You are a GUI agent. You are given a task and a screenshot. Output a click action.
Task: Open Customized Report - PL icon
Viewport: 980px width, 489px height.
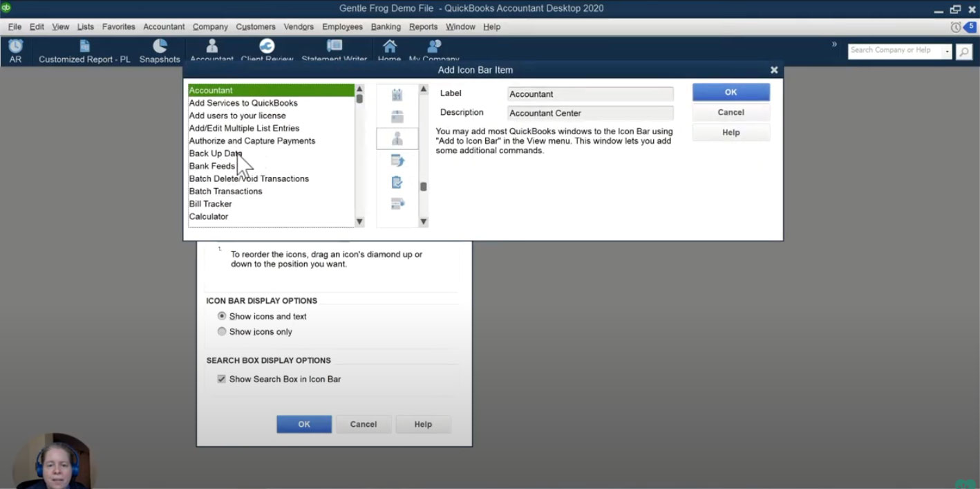point(84,46)
